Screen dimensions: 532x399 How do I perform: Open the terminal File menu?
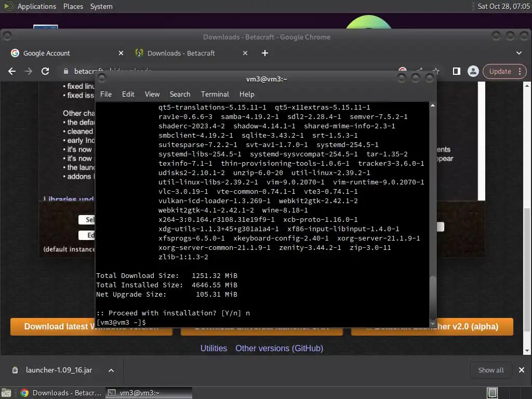coord(106,95)
